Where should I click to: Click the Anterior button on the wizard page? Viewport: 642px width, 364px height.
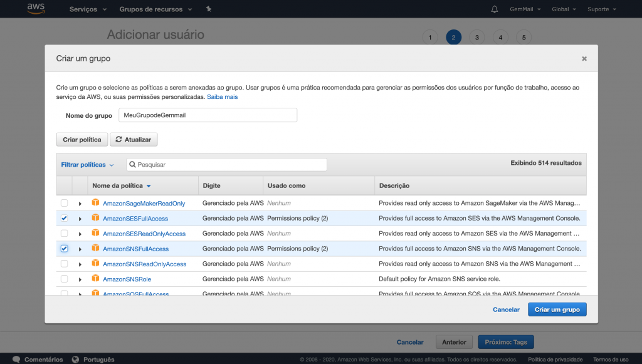coord(454,342)
